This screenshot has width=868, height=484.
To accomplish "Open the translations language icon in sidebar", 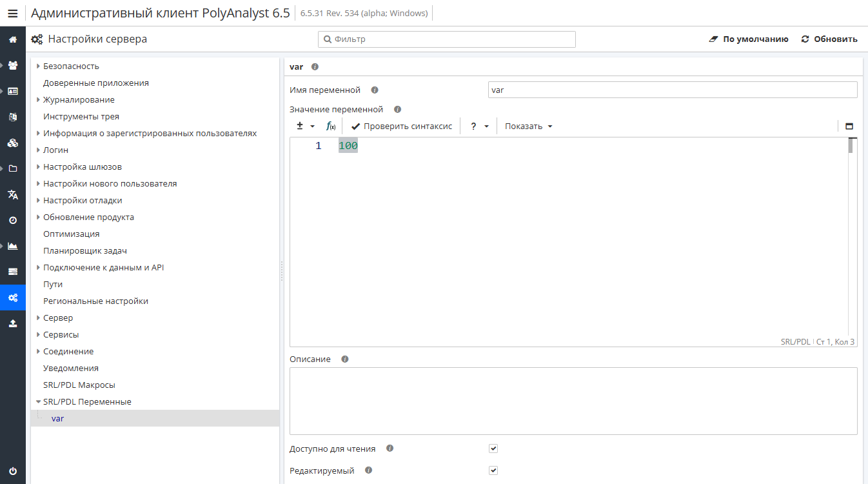I will pyautogui.click(x=13, y=194).
